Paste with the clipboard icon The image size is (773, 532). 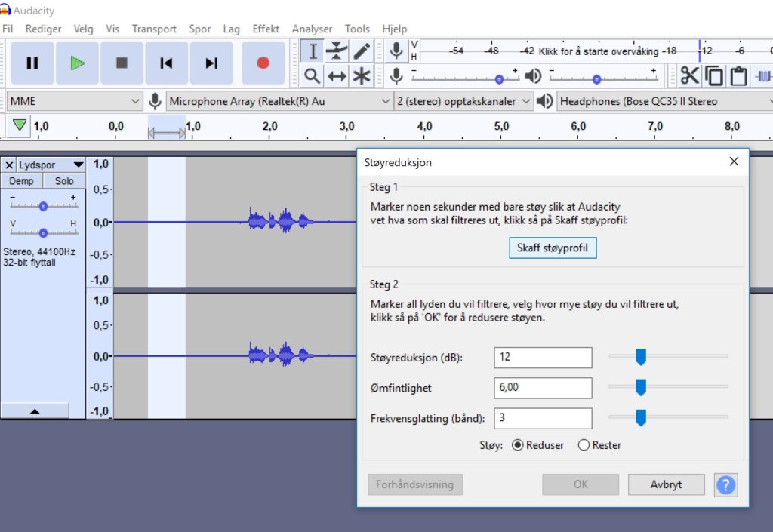click(x=738, y=76)
